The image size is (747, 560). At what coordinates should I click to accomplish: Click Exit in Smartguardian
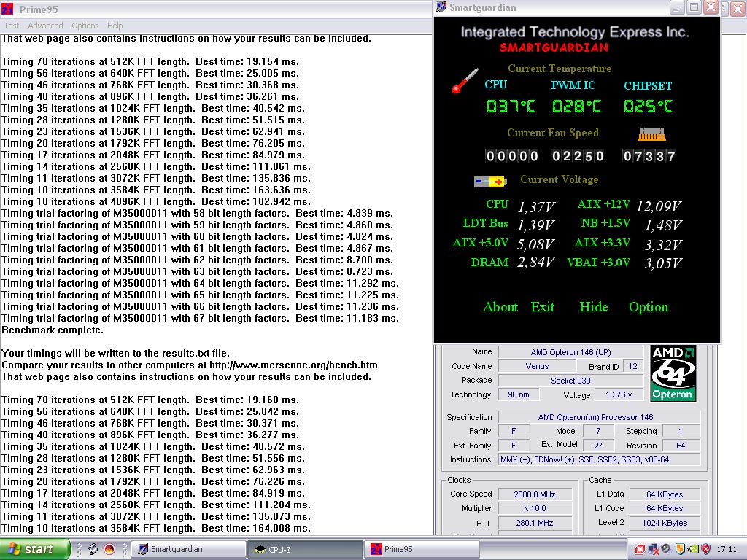543,307
